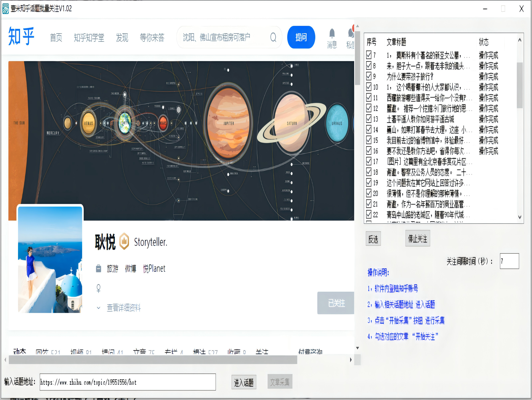Click the 文章采集 button
This screenshot has width=532, height=400.
click(x=280, y=382)
